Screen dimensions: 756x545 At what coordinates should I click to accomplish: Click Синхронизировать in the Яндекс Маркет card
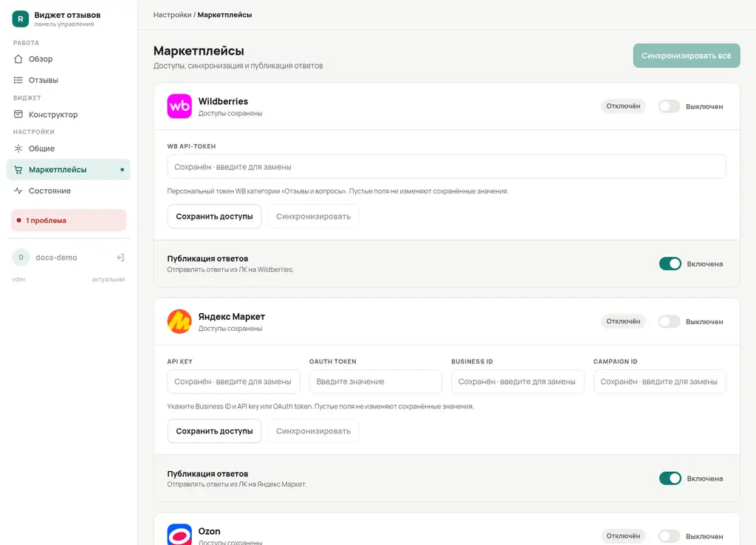(313, 431)
